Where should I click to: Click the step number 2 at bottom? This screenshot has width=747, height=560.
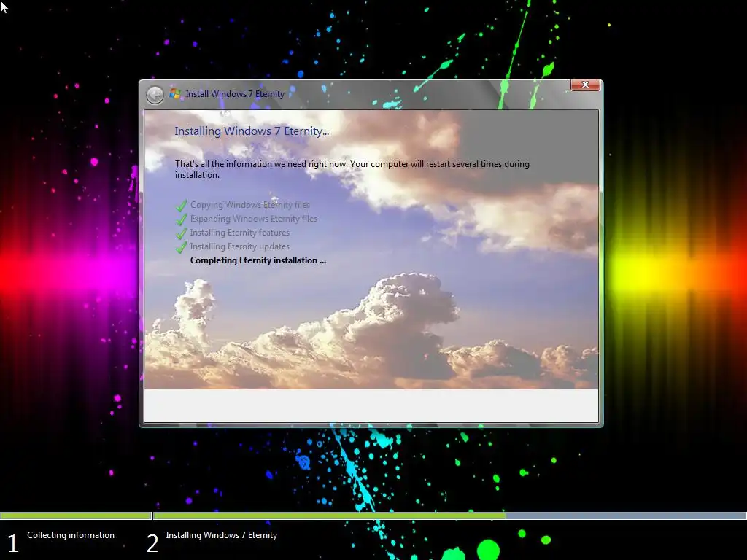pos(152,543)
